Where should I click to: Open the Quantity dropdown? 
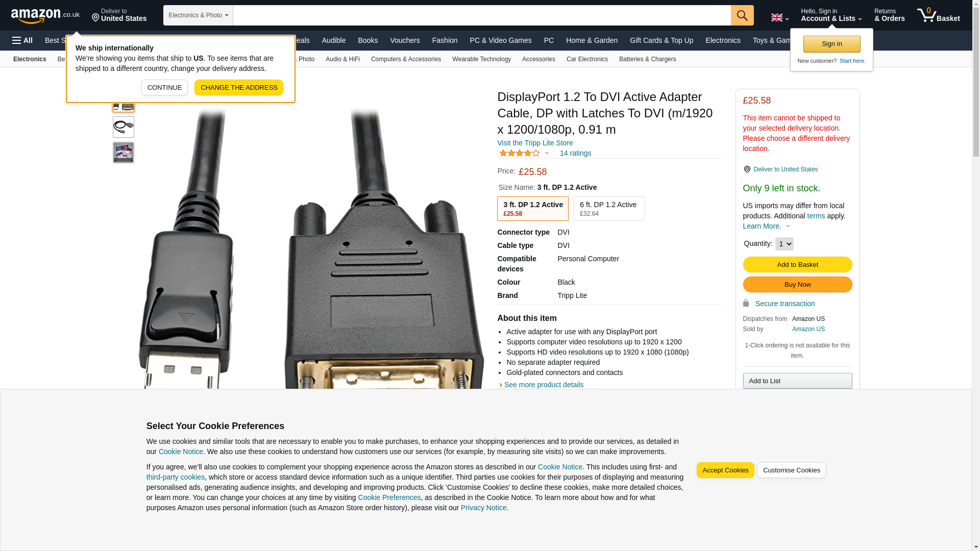784,244
